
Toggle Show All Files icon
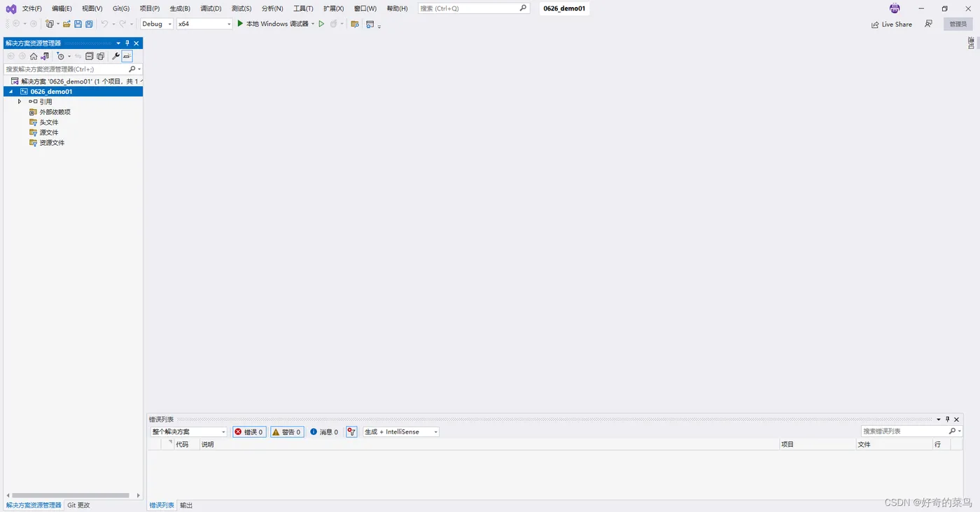pos(101,56)
